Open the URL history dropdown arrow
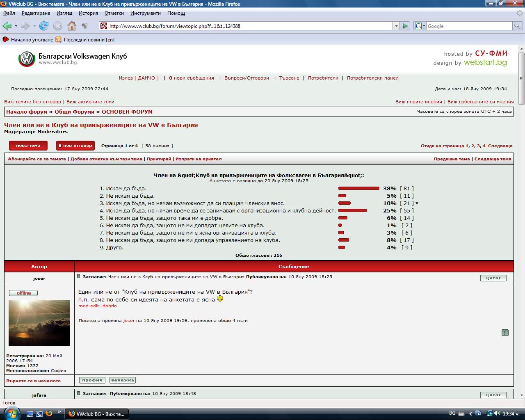 click(396, 26)
